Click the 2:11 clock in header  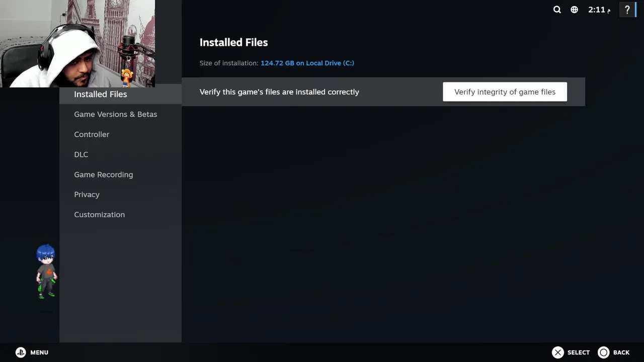(x=599, y=10)
